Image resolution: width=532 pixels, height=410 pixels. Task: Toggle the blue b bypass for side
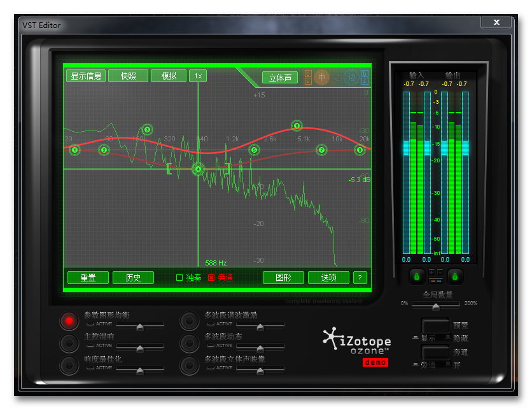coord(365,74)
